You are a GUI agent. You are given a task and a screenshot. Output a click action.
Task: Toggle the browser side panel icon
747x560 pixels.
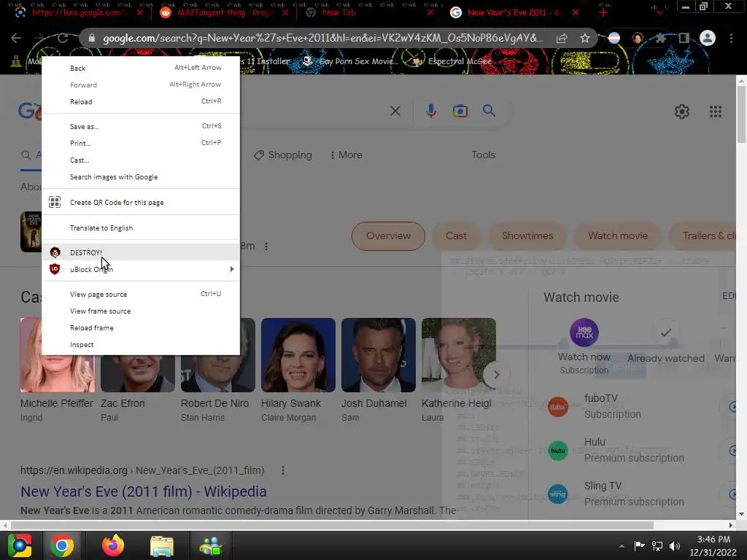click(x=684, y=38)
